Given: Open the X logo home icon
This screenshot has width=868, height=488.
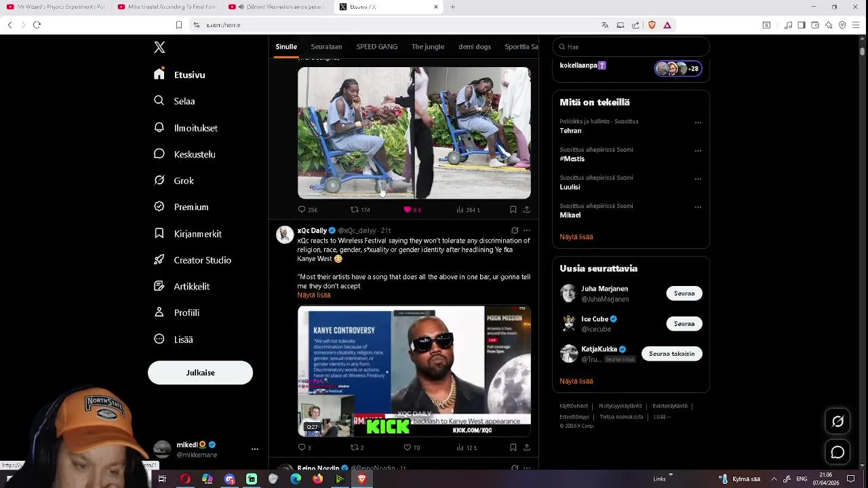Looking at the screenshot, I should 159,47.
